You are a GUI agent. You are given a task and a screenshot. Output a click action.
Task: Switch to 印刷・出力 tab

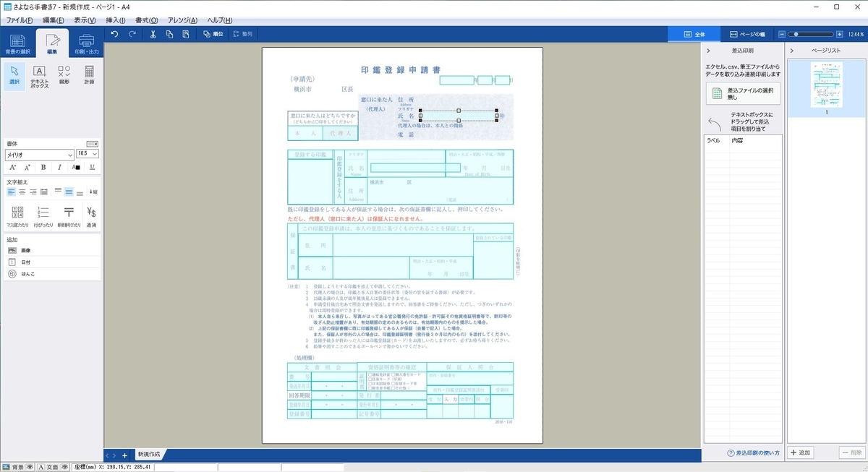pos(87,43)
